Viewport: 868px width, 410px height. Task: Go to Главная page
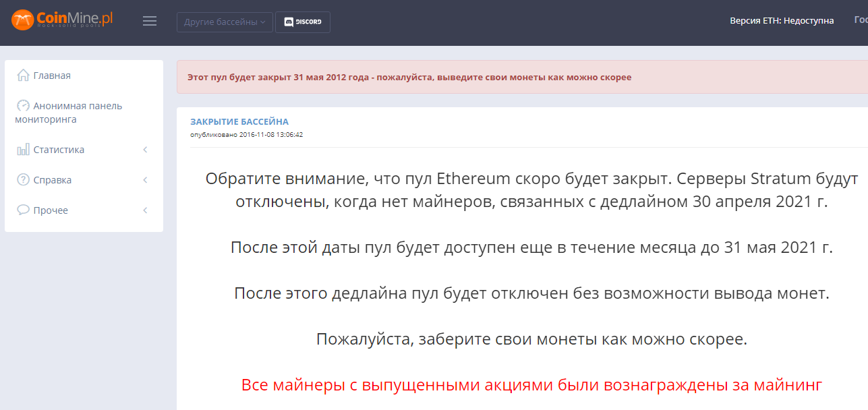click(x=52, y=76)
